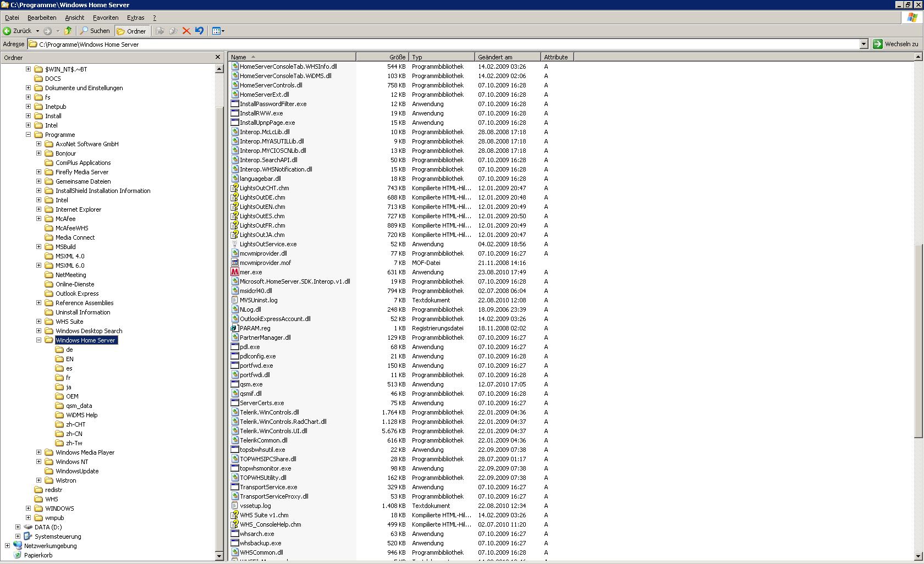The image size is (924, 564).
Task: Click the file list vertical scrollbar thumb
Action: coord(918,341)
